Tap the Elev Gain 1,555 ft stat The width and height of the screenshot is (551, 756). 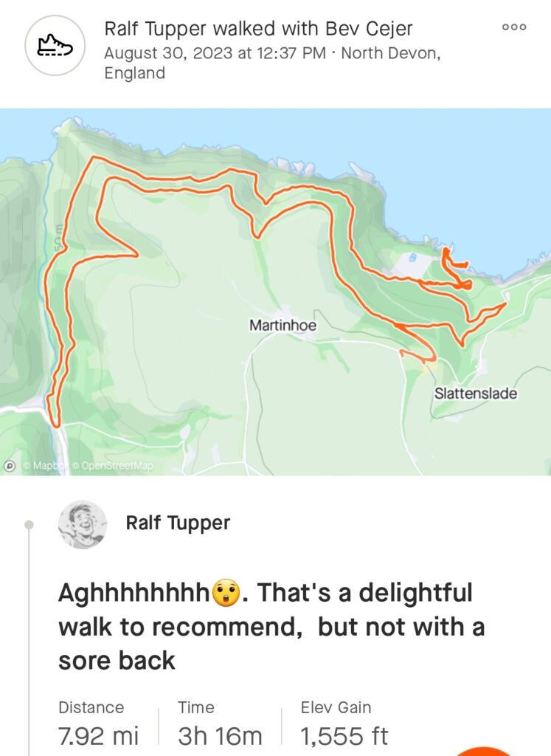click(344, 725)
